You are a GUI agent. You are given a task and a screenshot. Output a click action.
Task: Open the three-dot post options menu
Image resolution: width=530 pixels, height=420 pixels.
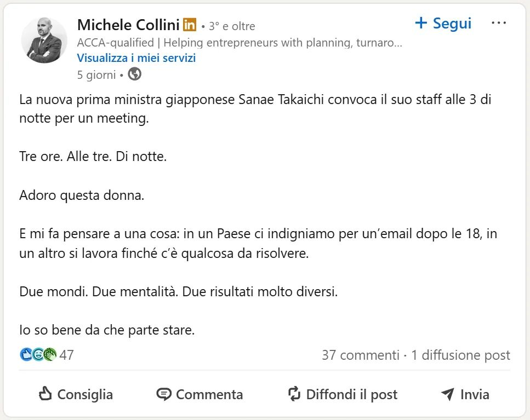pos(499,23)
